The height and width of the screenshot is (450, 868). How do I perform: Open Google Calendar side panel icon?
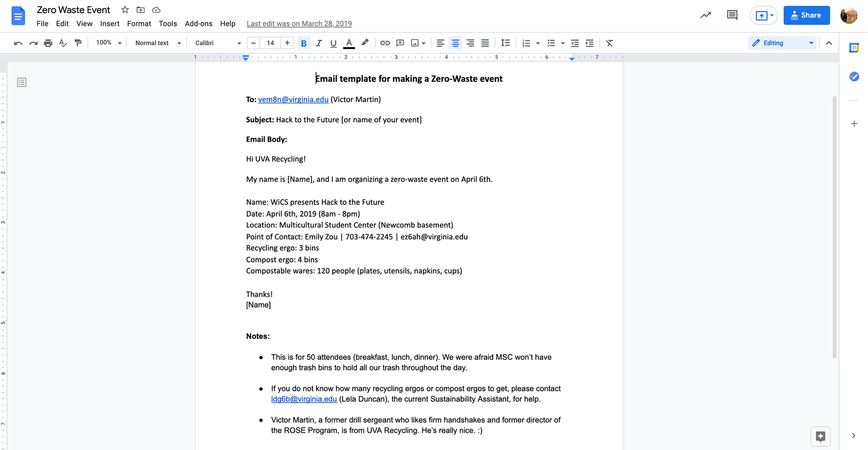pyautogui.click(x=854, y=48)
